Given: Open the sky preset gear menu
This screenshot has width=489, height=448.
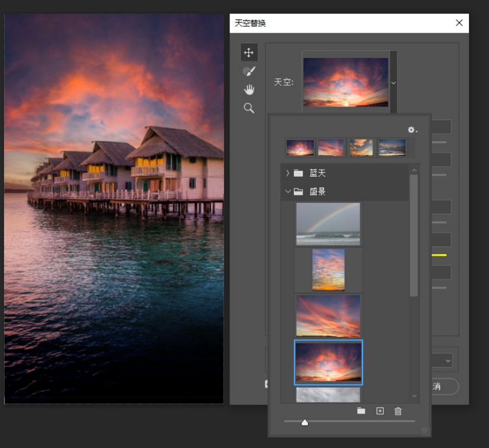Looking at the screenshot, I should coord(412,130).
